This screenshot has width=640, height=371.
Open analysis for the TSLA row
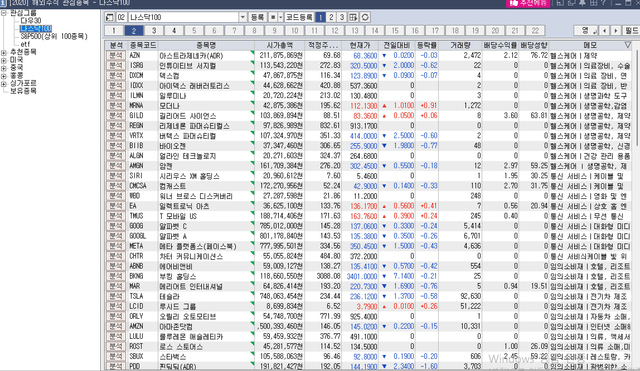pyautogui.click(x=116, y=296)
